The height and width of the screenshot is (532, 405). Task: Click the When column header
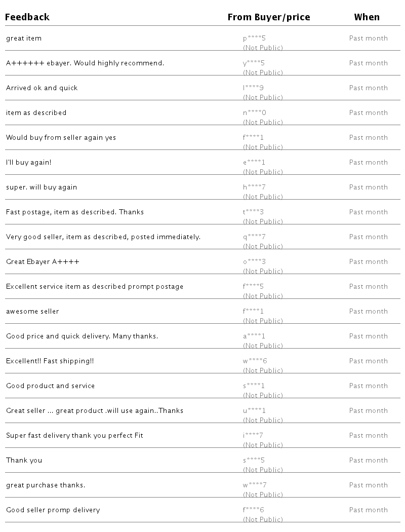(367, 17)
